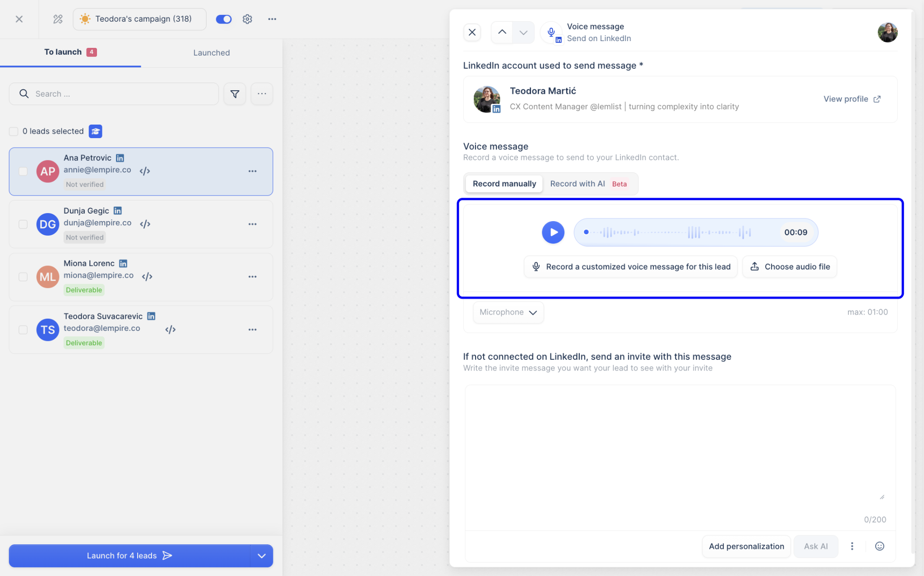Open list options next to filter
Image resolution: width=924 pixels, height=576 pixels.
pyautogui.click(x=262, y=94)
